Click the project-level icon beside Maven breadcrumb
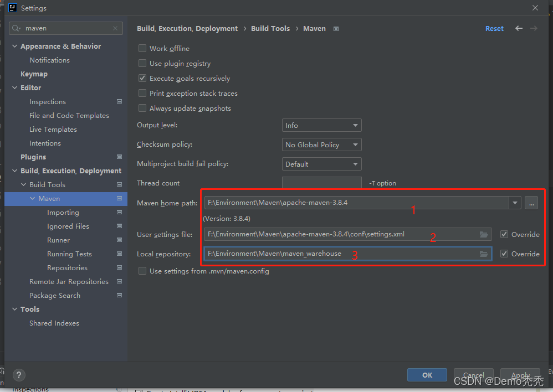 [x=336, y=29]
